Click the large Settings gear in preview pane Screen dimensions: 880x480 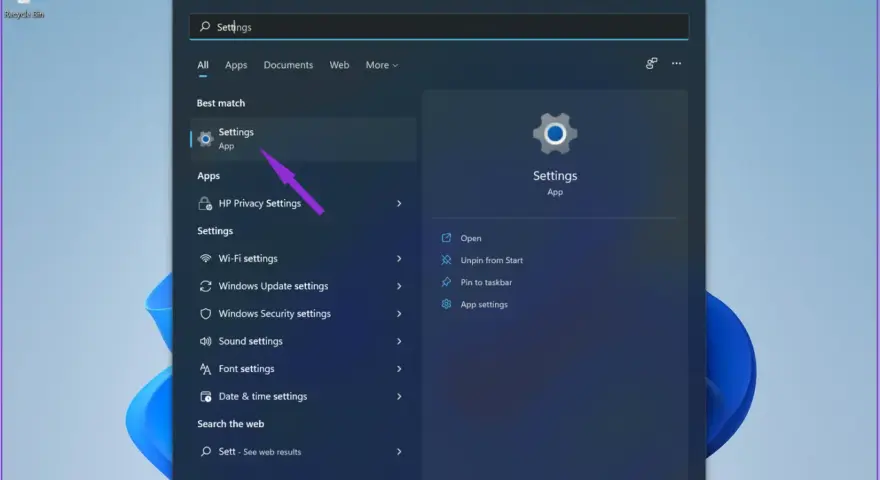click(x=554, y=134)
